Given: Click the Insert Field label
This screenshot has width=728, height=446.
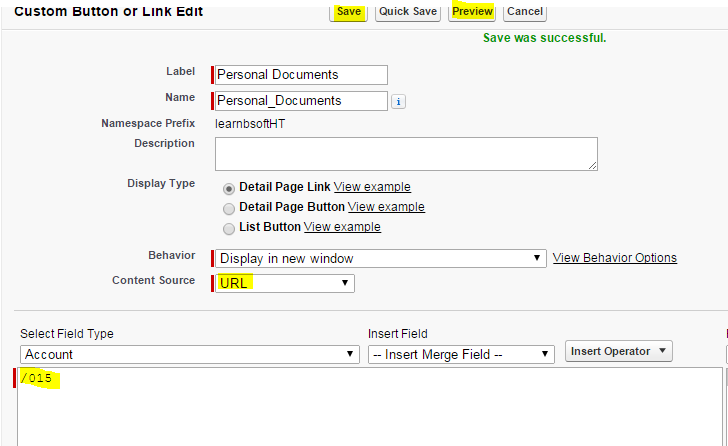Looking at the screenshot, I should [397, 334].
